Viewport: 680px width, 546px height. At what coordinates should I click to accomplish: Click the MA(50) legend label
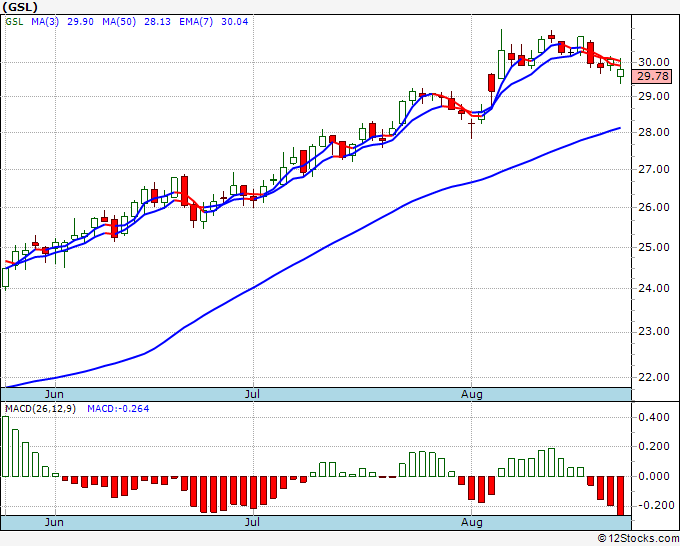[119, 21]
